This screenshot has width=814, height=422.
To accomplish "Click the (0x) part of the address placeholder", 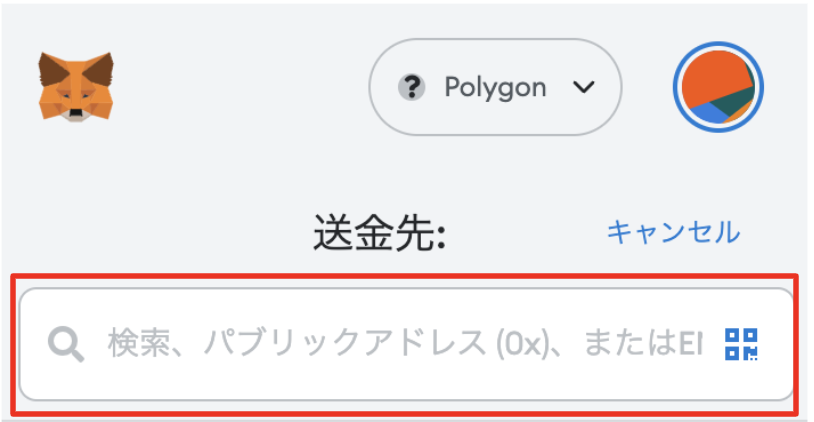I will click(522, 344).
